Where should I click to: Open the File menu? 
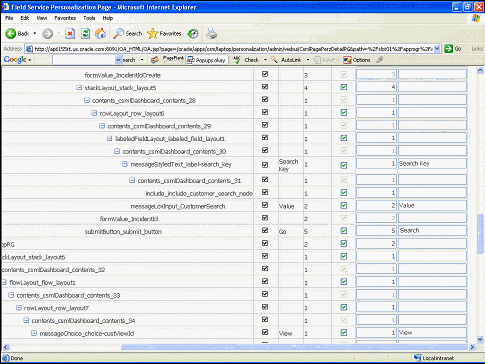click(9, 18)
